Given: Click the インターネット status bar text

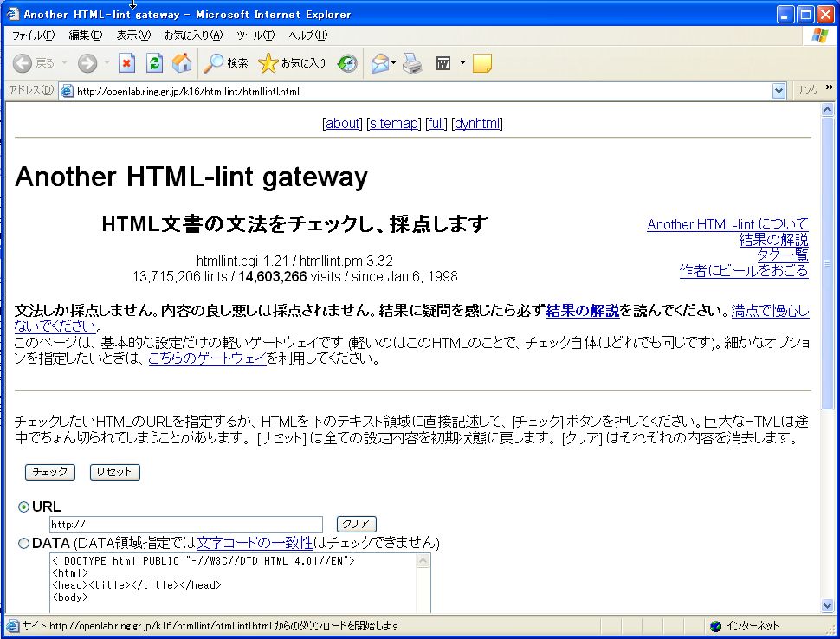Looking at the screenshot, I should click(752, 626).
